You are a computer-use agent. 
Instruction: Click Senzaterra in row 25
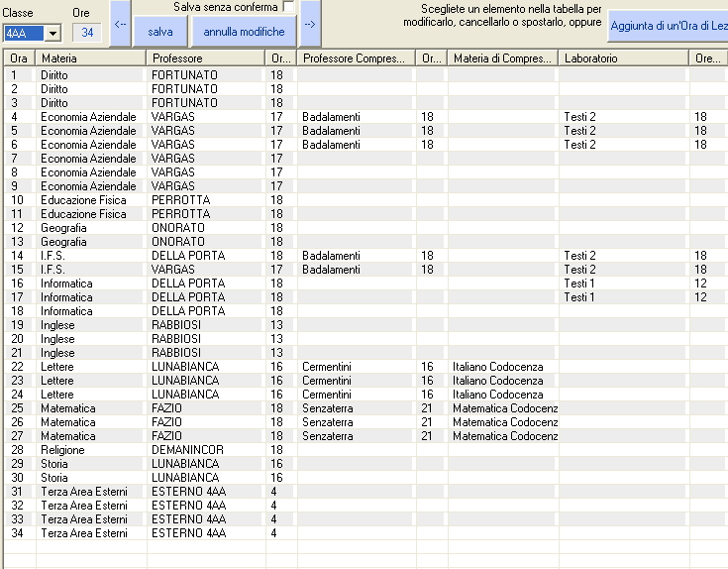coord(327,408)
